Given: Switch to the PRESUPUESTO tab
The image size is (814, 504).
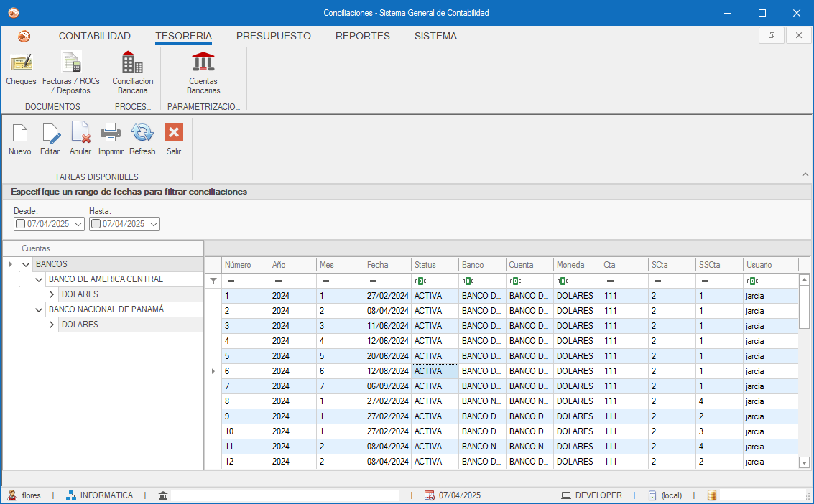Looking at the screenshot, I should point(274,37).
